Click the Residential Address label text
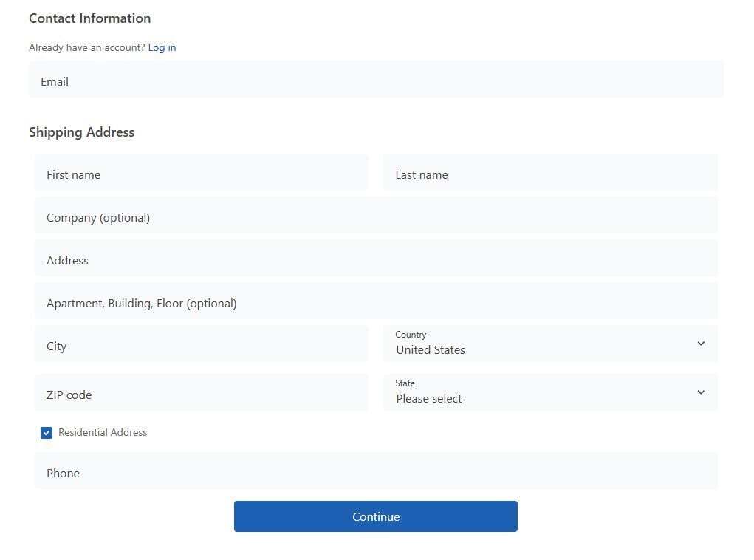Viewport: 754px width, 560px height. [x=103, y=432]
